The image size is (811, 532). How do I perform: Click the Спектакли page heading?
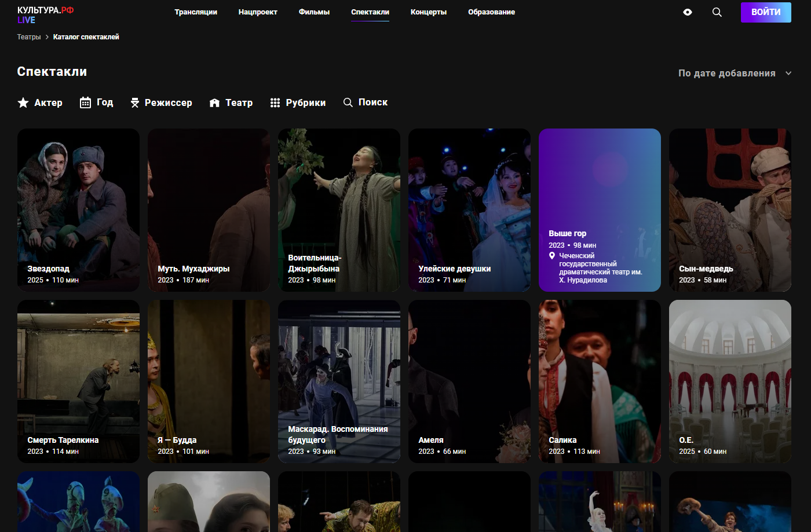(x=52, y=72)
